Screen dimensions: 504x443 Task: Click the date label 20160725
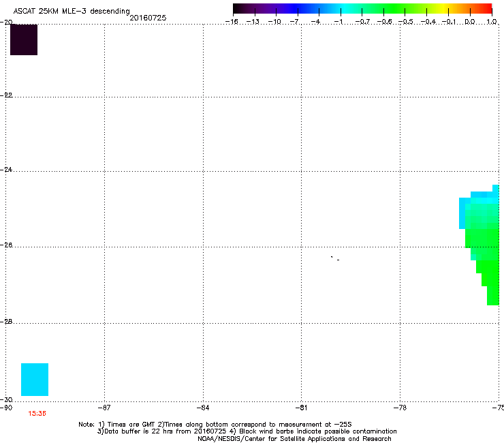pyautogui.click(x=148, y=18)
